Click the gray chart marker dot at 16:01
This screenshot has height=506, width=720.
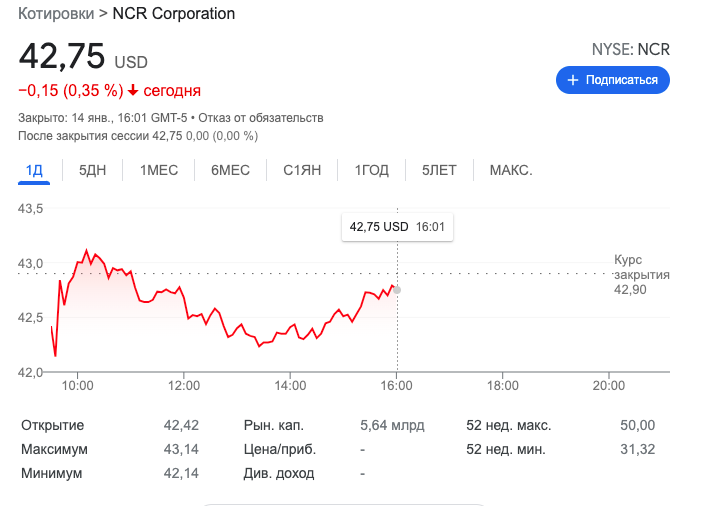[x=397, y=290]
